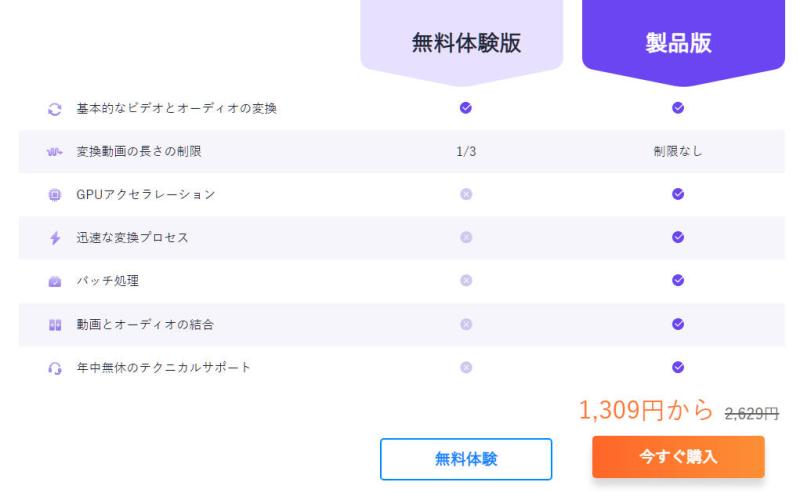
Task: Click the video and audio conversion sync icon
Action: 55,109
